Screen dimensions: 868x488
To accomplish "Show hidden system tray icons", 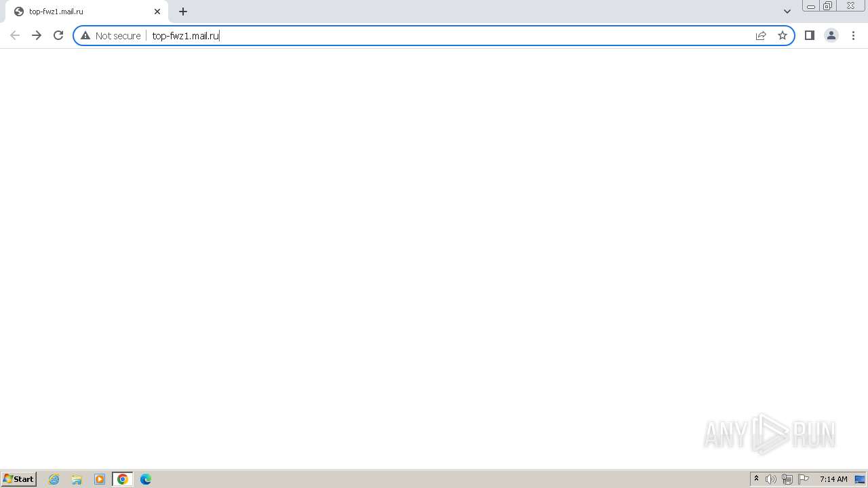I will tap(757, 479).
